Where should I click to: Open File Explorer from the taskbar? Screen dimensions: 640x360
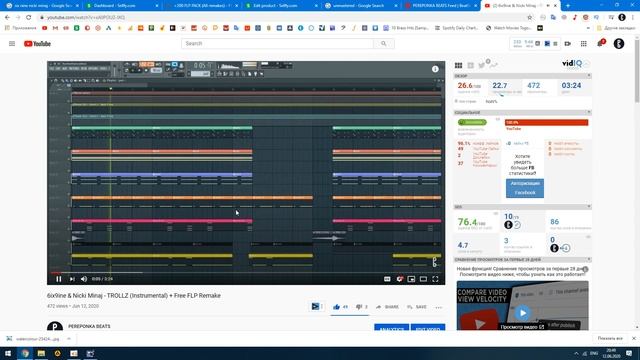pyautogui.click(x=41, y=353)
